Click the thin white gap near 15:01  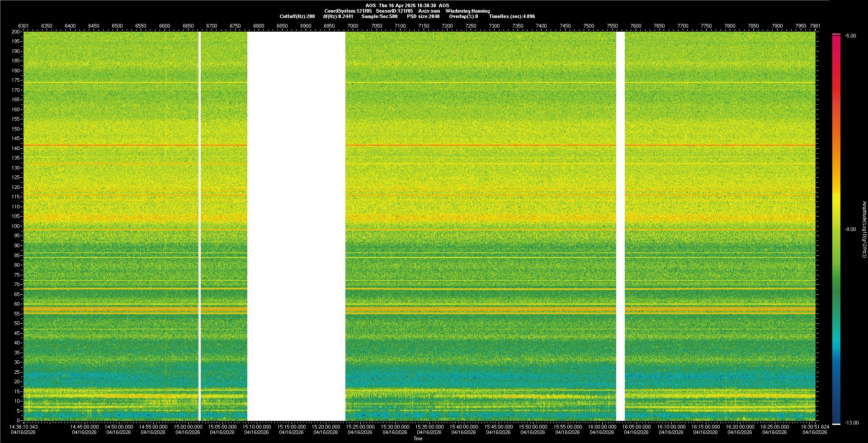(x=199, y=226)
